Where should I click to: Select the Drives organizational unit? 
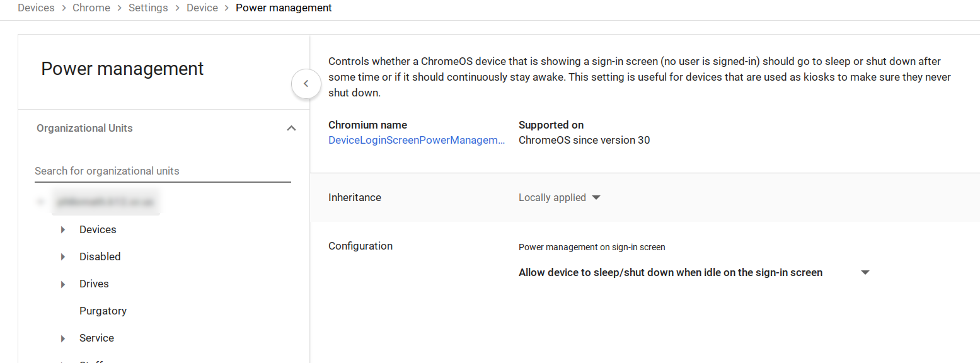[x=94, y=284]
